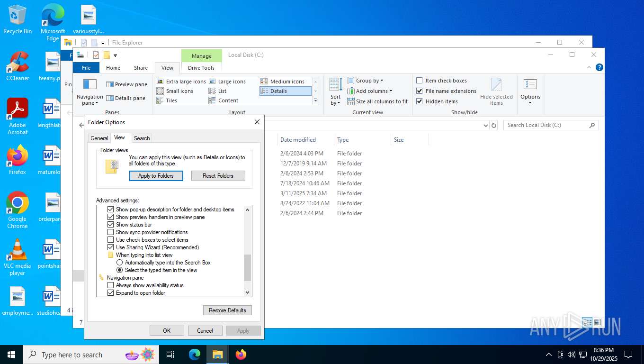Open the Navigation pane menu in ribbon
Image resolution: width=644 pixels, height=364 pixels.
tap(90, 91)
